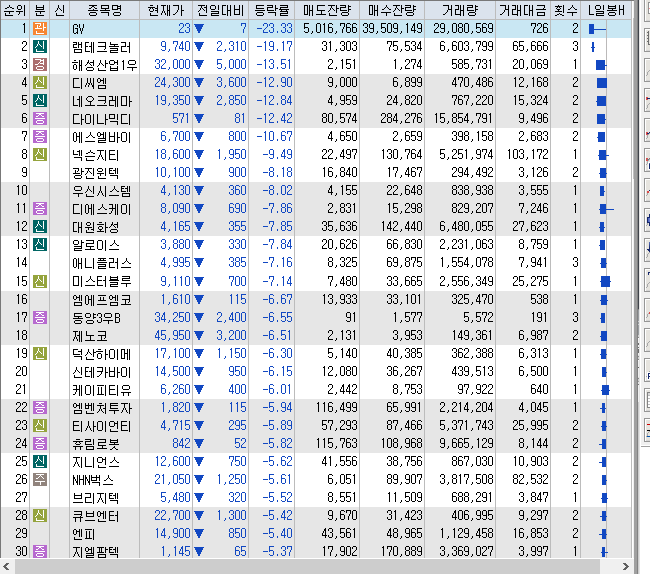
Task: Select stock 케이피티유
Action: pos(101,390)
